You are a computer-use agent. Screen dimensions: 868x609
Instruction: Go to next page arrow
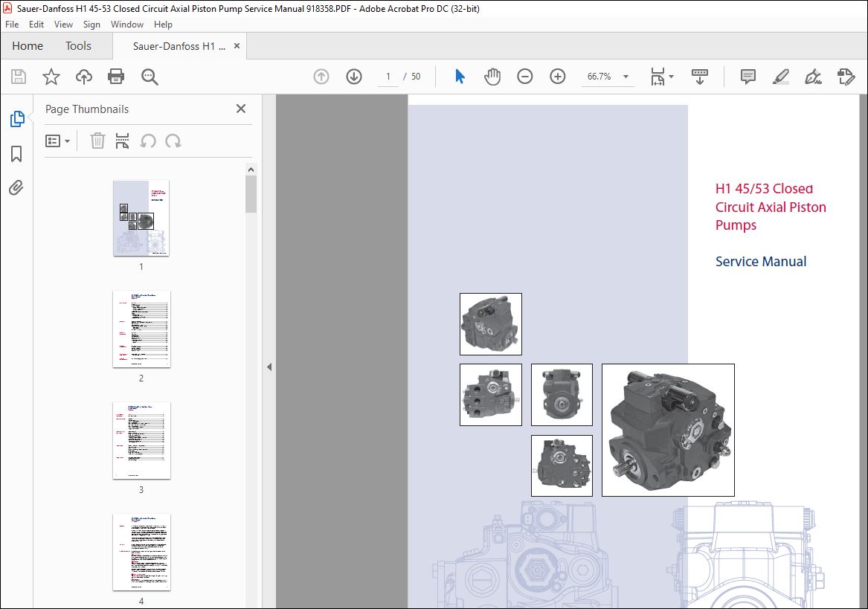pos(354,77)
